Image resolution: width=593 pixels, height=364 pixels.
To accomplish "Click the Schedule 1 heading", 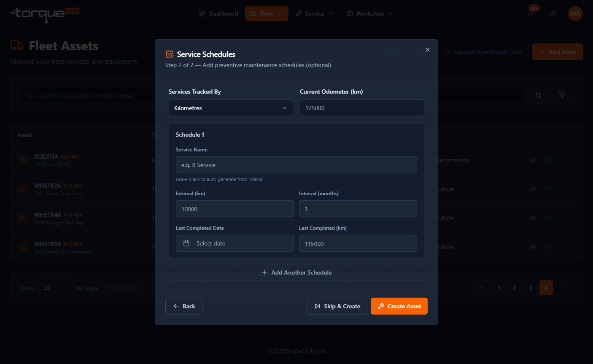I will point(190,135).
